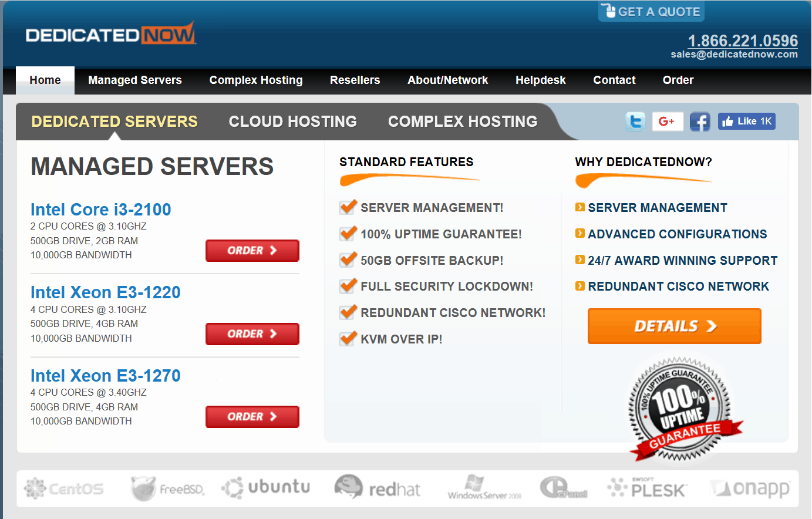Viewport: 812px width, 519px height.
Task: Open the Facebook social icon
Action: coord(699,122)
